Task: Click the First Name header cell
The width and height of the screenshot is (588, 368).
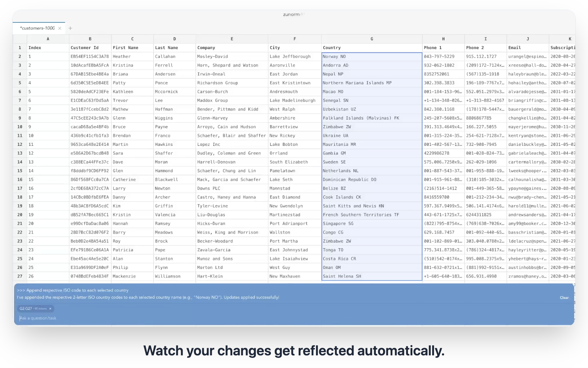Action: point(132,48)
